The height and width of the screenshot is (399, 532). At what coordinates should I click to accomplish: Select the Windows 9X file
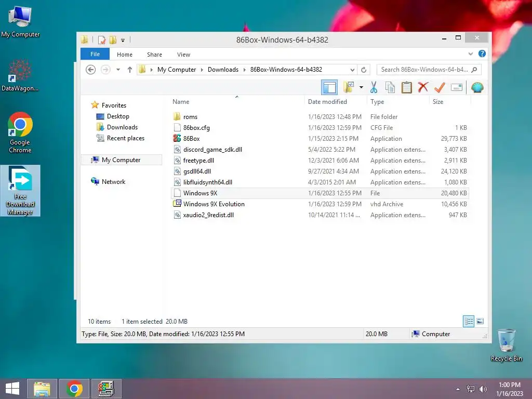tap(320, 193)
